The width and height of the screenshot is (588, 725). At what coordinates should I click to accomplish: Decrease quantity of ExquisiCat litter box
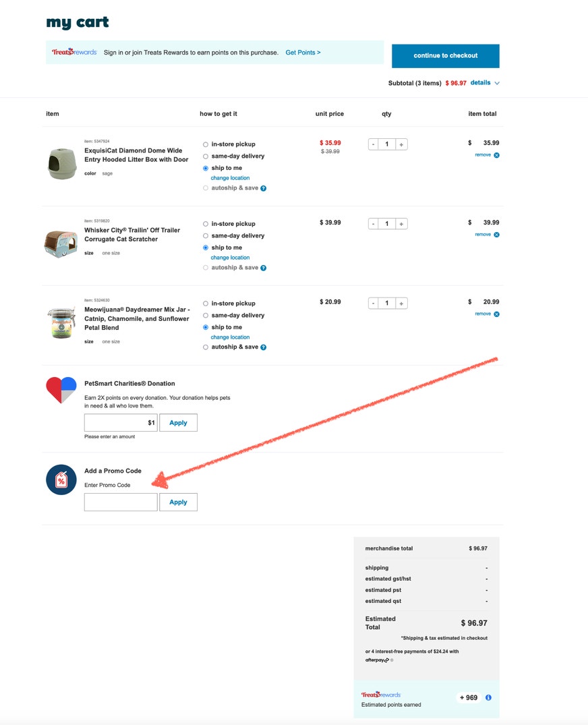click(373, 145)
